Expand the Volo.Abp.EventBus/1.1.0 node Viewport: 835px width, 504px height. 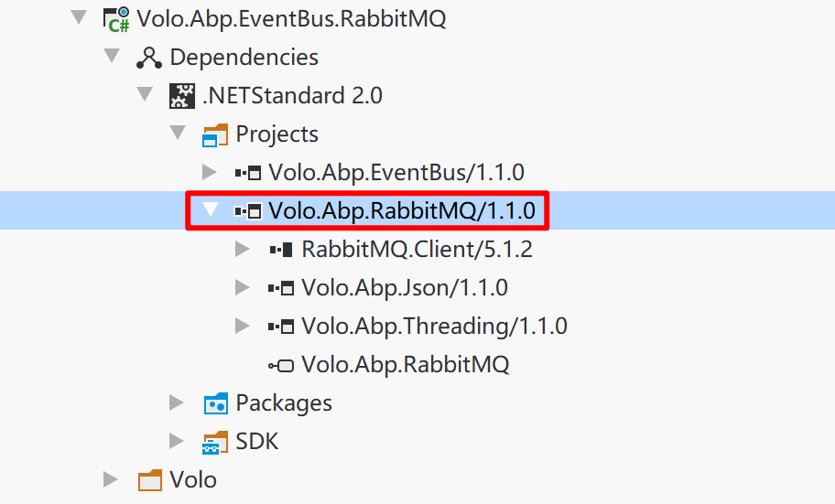click(x=209, y=172)
